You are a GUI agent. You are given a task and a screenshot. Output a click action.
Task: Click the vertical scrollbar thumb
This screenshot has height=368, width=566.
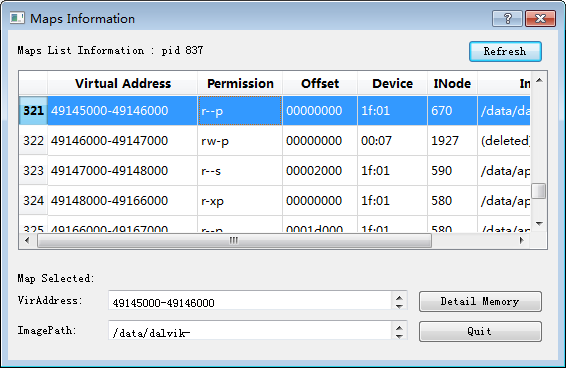point(539,191)
